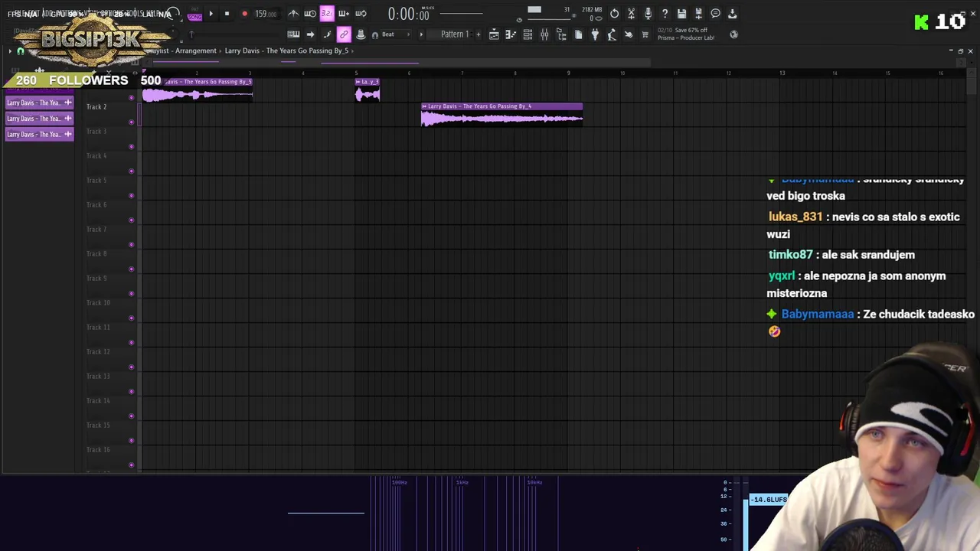Select Playlist - Arrangement breadcrumb
980x551 pixels.
tap(183, 51)
